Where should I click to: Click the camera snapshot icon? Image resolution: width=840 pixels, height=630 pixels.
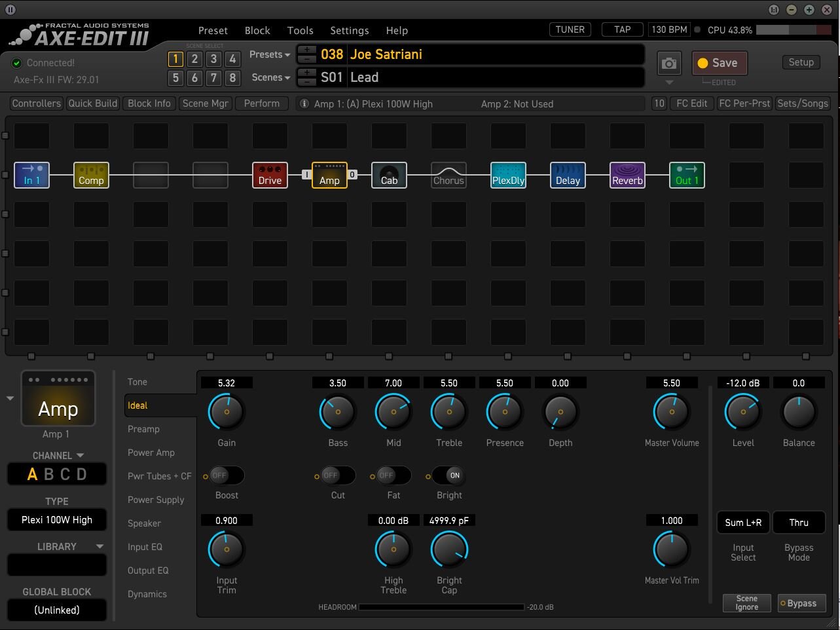tap(669, 64)
